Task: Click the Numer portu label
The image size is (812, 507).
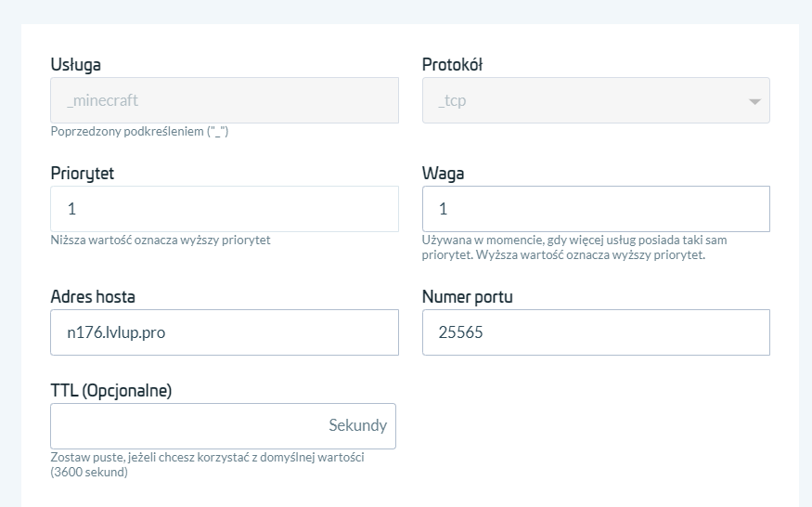Action: coord(467,297)
